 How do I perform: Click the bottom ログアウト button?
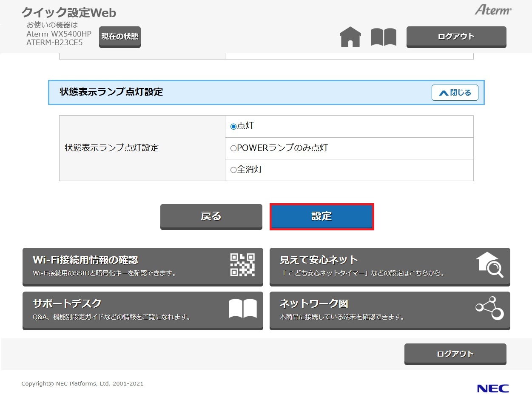455,354
